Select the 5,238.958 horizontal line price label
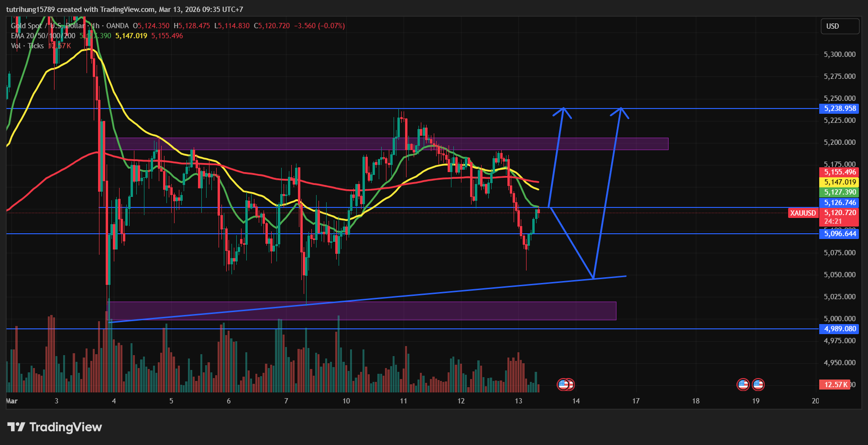The width and height of the screenshot is (868, 445). pyautogui.click(x=840, y=109)
